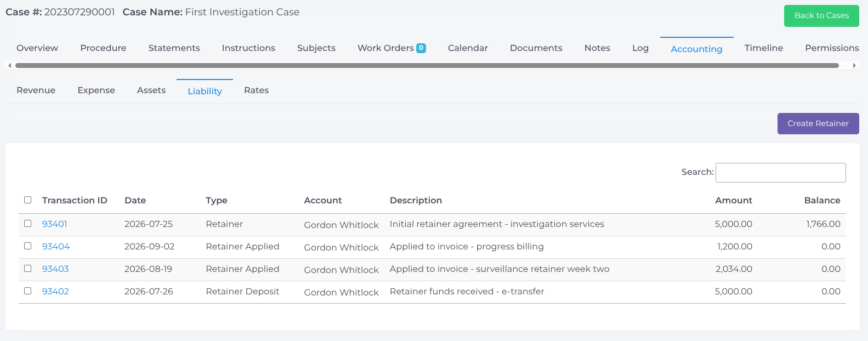This screenshot has width=868, height=341.
Task: Check the box for transaction 93401
Action: [x=28, y=224]
